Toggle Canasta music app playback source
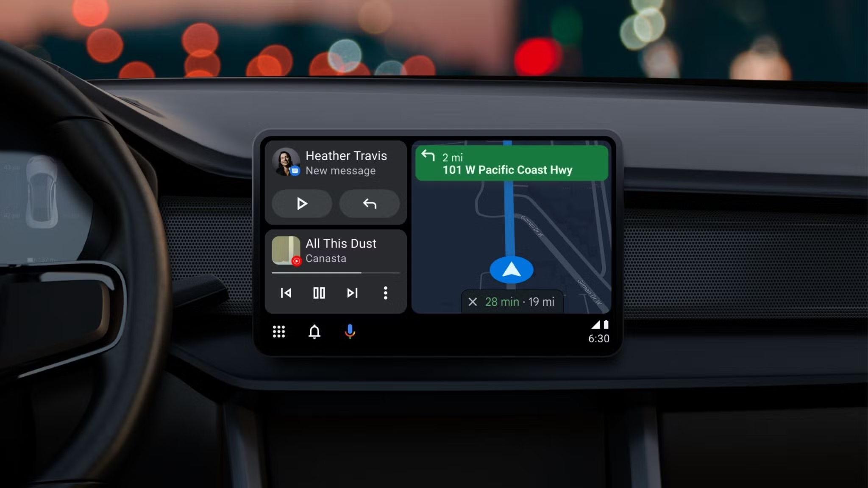Screen dimensions: 868x488 [295, 261]
